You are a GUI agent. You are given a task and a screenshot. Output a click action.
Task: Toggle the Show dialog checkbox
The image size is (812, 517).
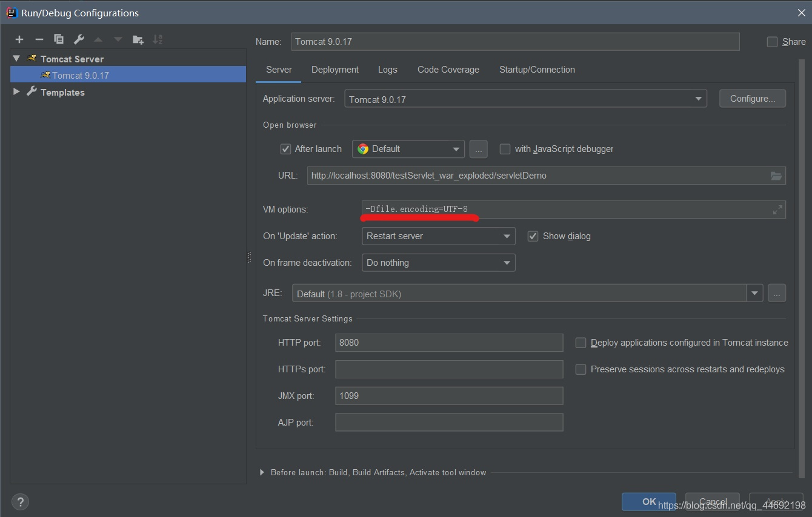pyautogui.click(x=533, y=236)
